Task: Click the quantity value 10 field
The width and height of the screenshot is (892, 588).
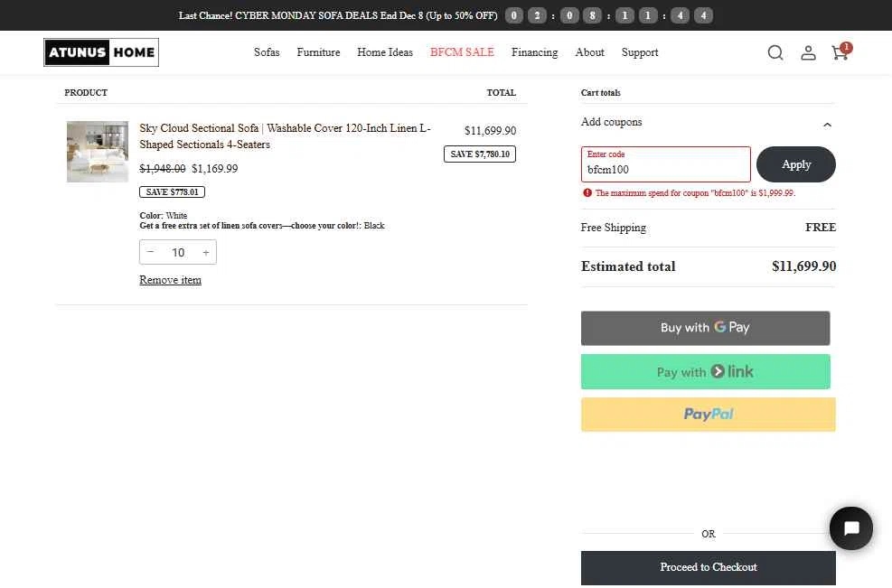Action: [178, 252]
